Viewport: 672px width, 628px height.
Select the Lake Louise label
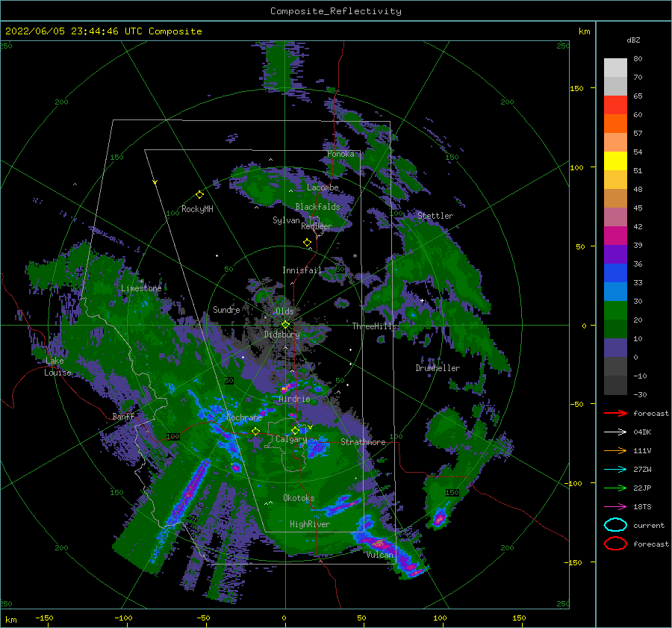pos(57,367)
